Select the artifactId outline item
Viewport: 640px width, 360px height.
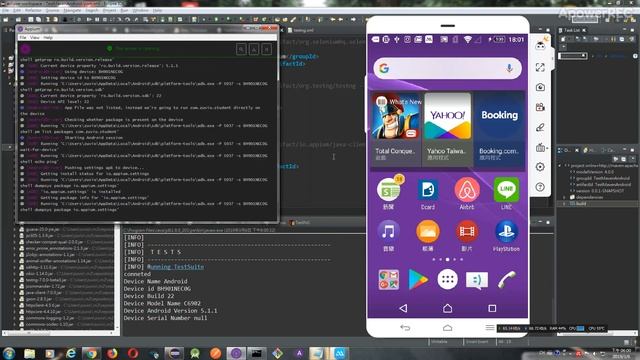coord(599,184)
